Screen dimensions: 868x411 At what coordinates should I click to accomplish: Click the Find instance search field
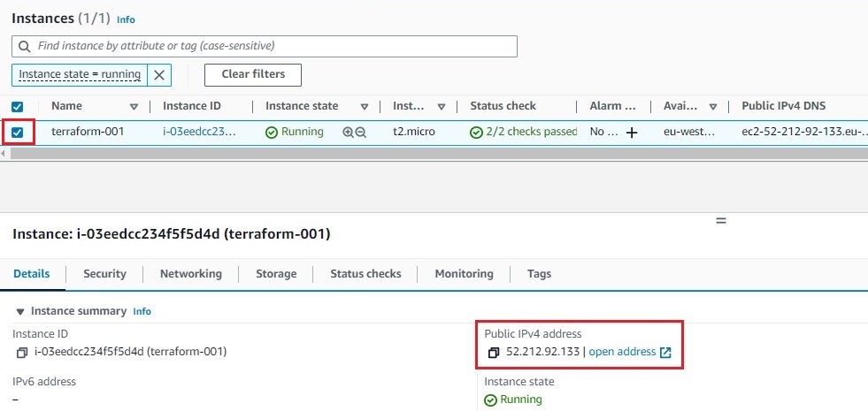(265, 47)
